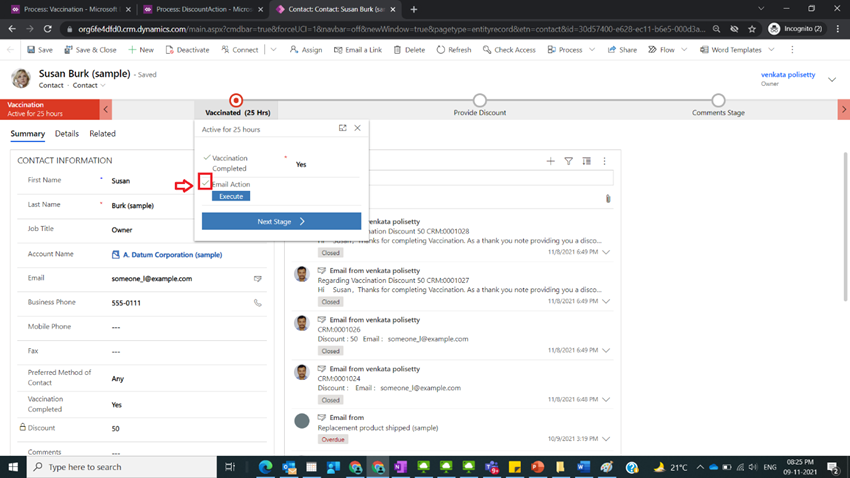The width and height of the screenshot is (850, 478).
Task: Expand the CRM:0001026 email entry
Action: [x=606, y=351]
